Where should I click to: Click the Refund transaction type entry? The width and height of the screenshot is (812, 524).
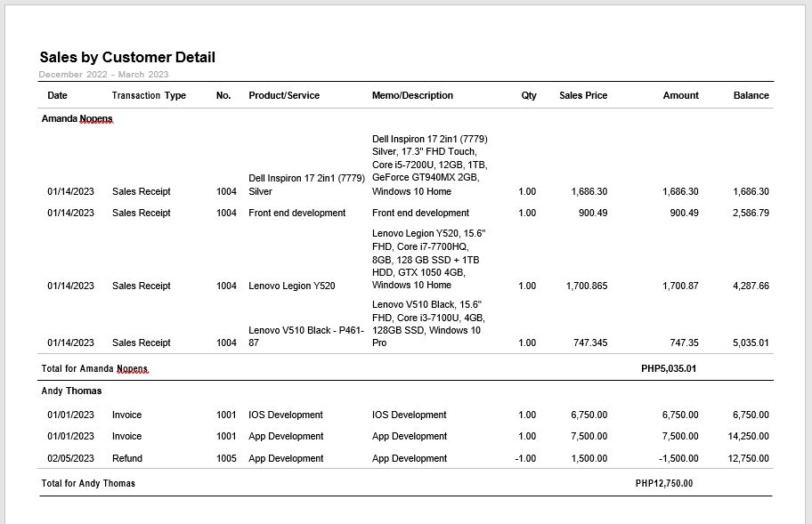pos(126,458)
